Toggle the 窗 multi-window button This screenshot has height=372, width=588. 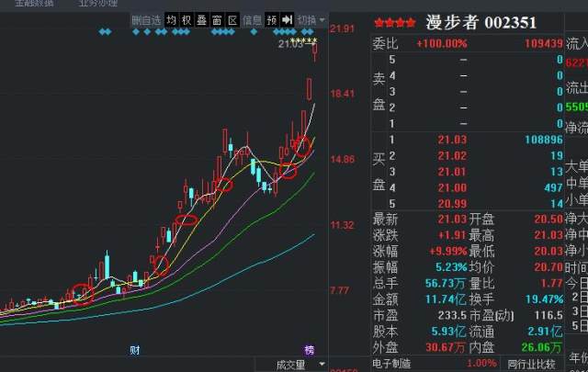coord(217,20)
